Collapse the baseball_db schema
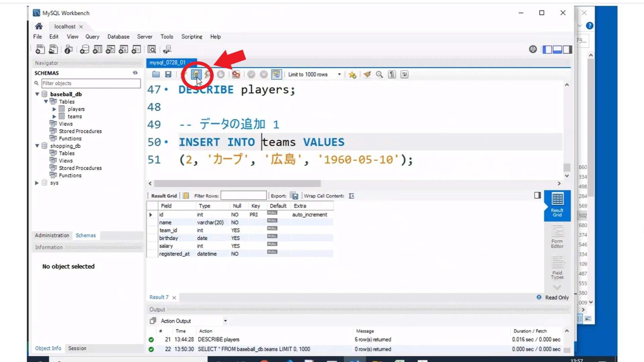This screenshot has width=644, height=362. (38, 94)
